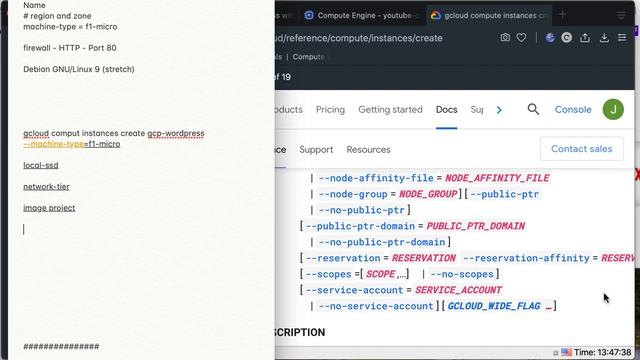Image resolution: width=640 pixels, height=360 pixels.
Task: Click the Time 13:47:38 status entry
Action: point(602,352)
